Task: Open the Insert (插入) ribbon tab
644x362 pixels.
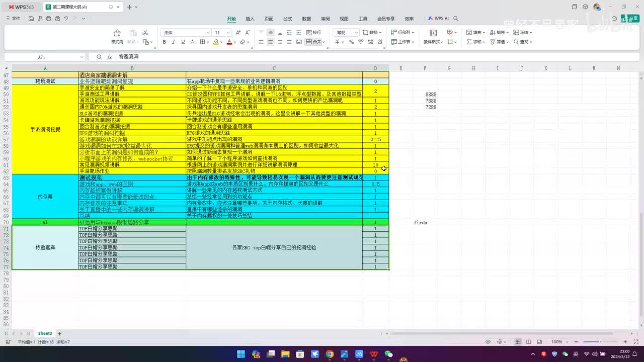Action: pos(250,19)
